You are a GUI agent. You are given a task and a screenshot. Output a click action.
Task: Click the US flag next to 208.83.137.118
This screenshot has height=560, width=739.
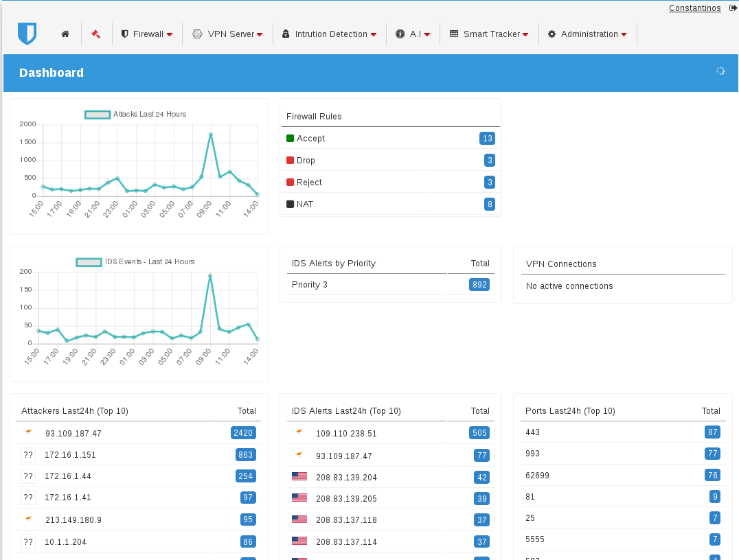(299, 519)
